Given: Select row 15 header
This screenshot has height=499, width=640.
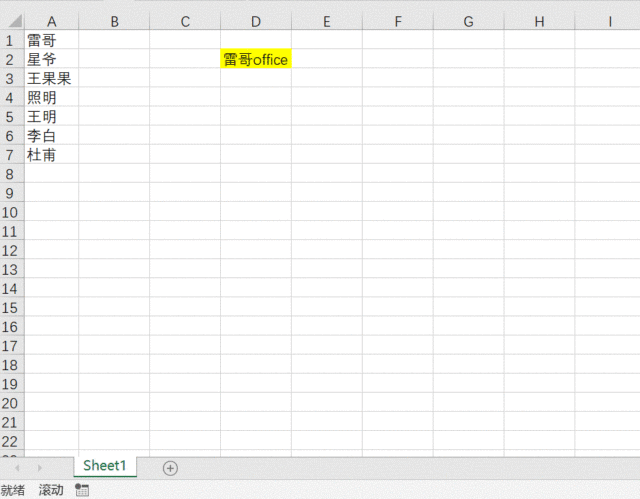Looking at the screenshot, I should click(12, 308).
